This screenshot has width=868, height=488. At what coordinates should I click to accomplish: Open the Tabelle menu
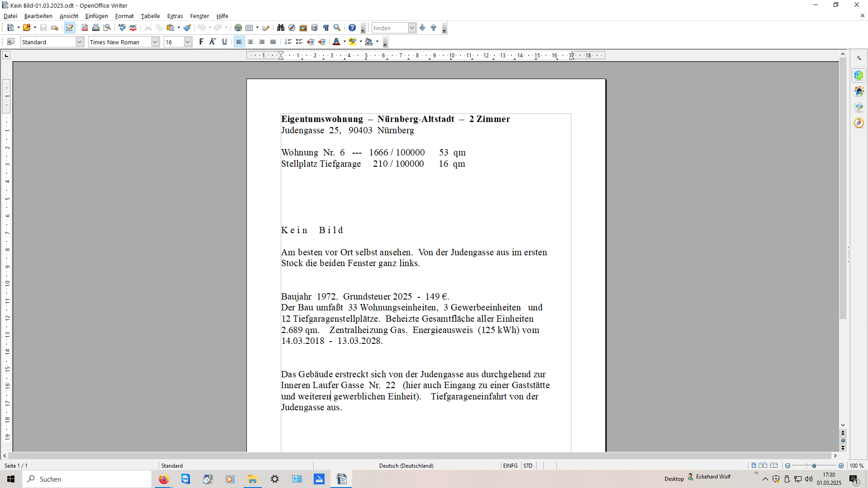151,16
